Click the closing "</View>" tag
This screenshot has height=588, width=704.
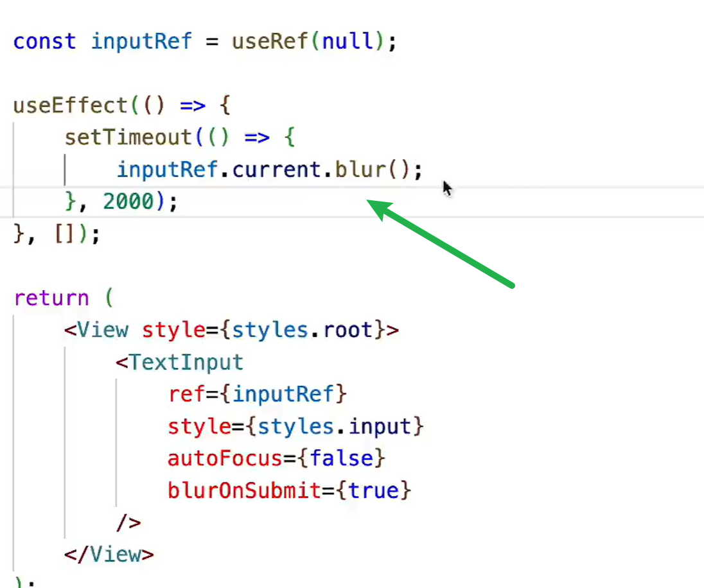[x=109, y=555]
